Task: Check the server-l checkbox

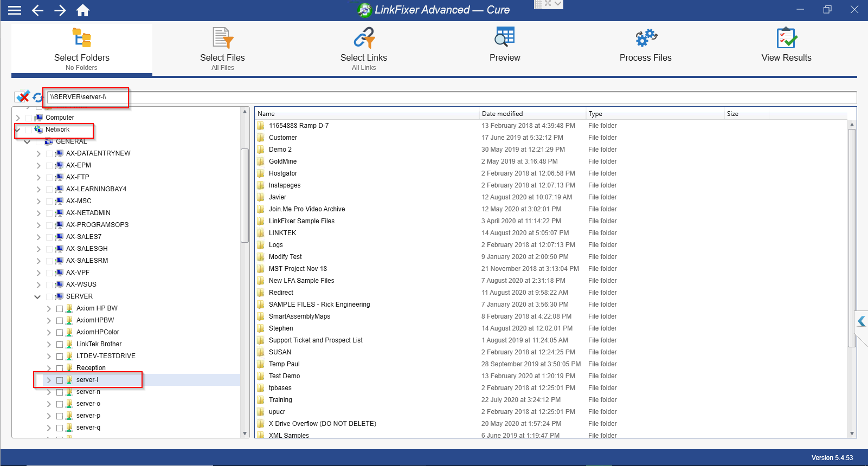Action: [x=60, y=380]
